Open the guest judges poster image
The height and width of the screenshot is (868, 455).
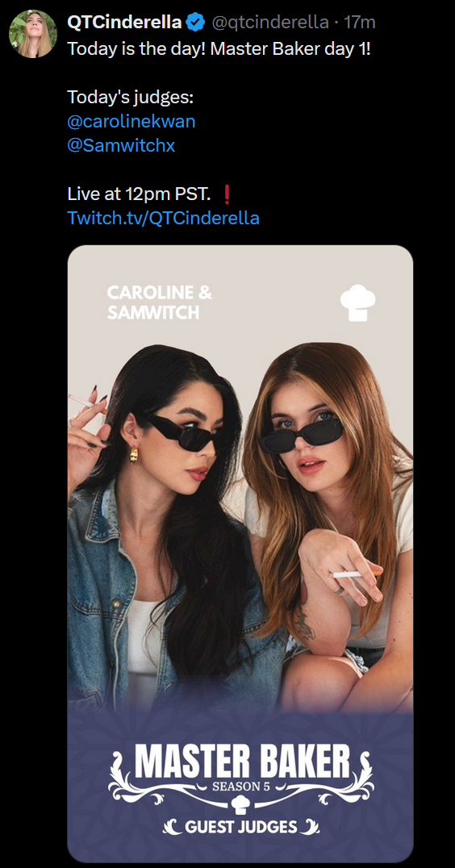240,553
